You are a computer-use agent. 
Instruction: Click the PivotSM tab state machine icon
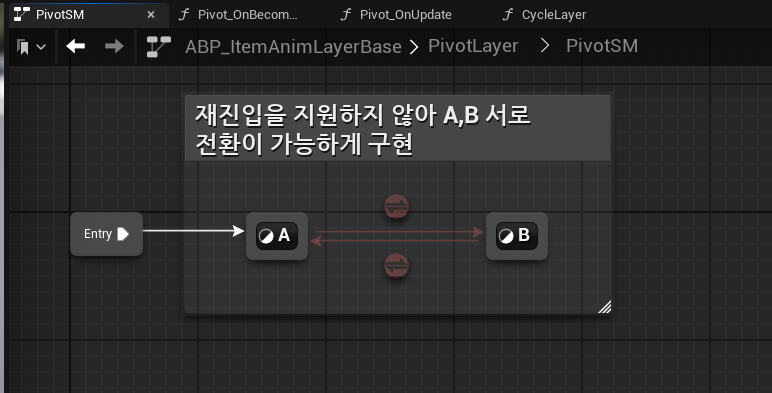point(22,14)
